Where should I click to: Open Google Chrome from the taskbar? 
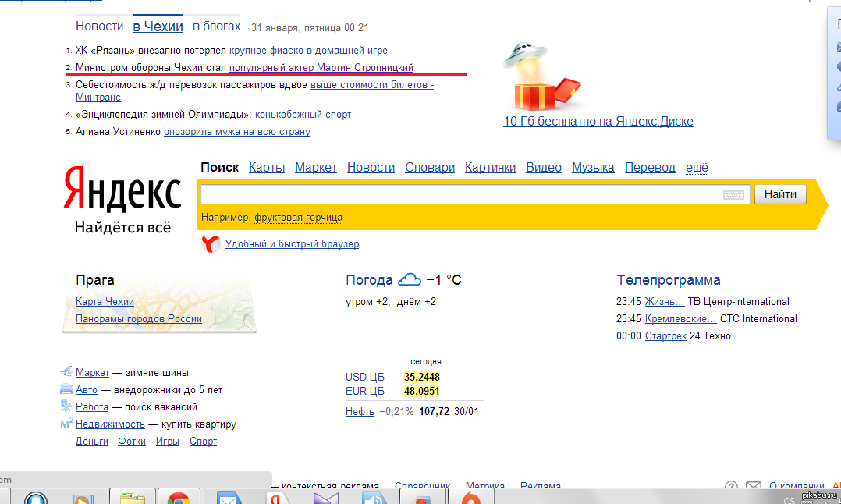pos(178,497)
